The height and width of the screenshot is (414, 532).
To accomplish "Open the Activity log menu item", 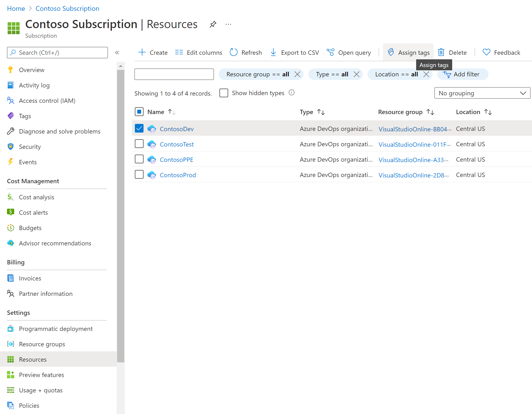I will [34, 85].
